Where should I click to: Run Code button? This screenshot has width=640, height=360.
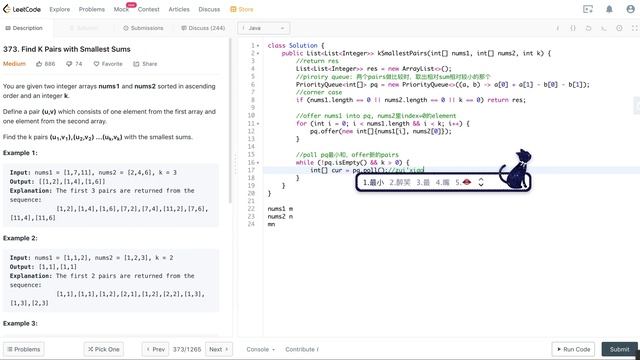(x=573, y=349)
